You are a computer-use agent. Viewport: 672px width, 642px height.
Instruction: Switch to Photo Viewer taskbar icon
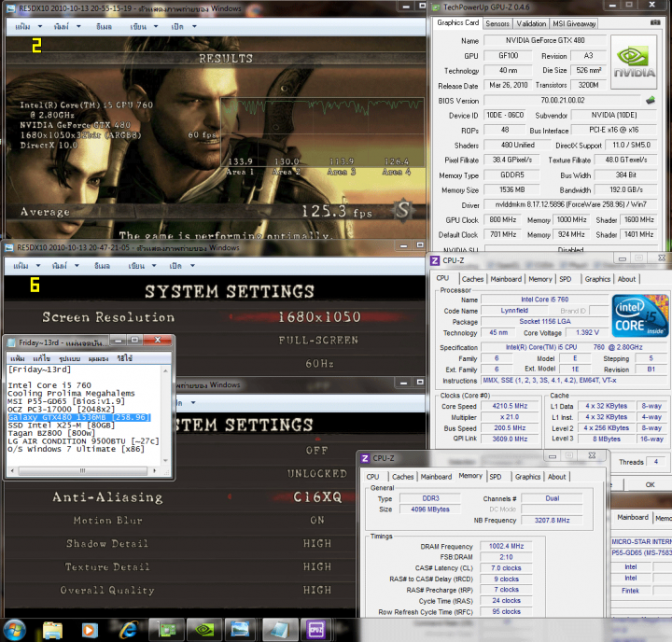coord(240,630)
